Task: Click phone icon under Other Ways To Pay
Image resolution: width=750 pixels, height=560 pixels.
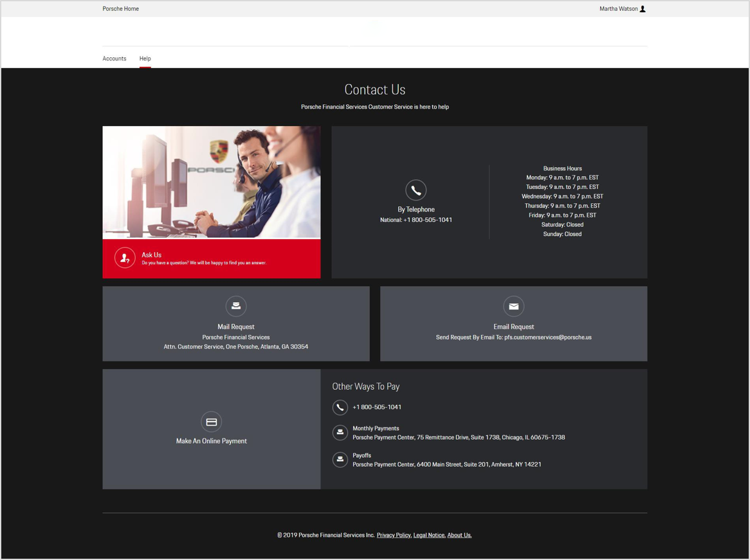Action: [x=340, y=408]
